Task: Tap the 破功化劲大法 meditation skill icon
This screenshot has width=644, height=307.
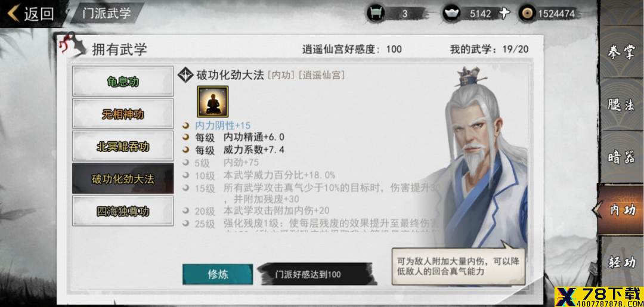Action: pyautogui.click(x=213, y=101)
